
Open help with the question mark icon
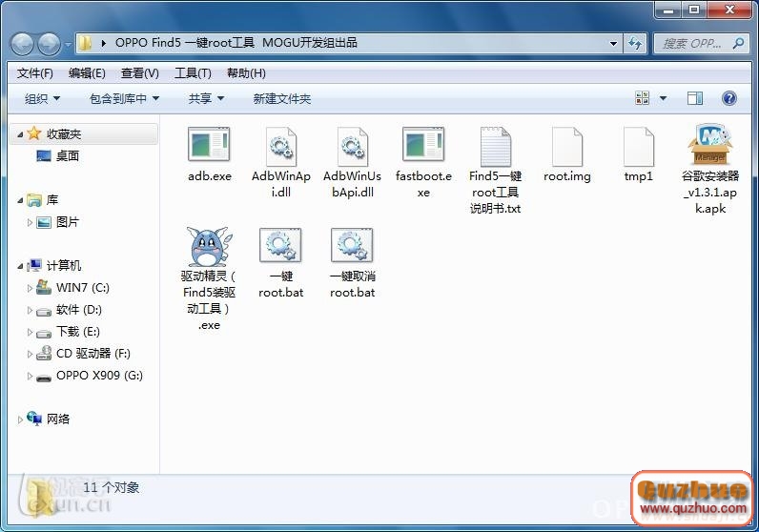[729, 98]
